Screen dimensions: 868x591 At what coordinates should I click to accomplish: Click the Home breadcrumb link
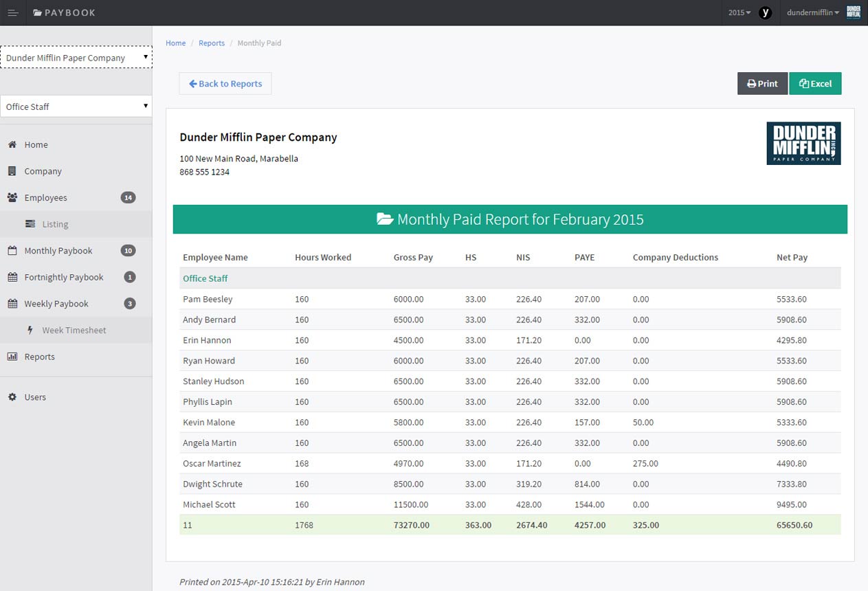pos(175,43)
